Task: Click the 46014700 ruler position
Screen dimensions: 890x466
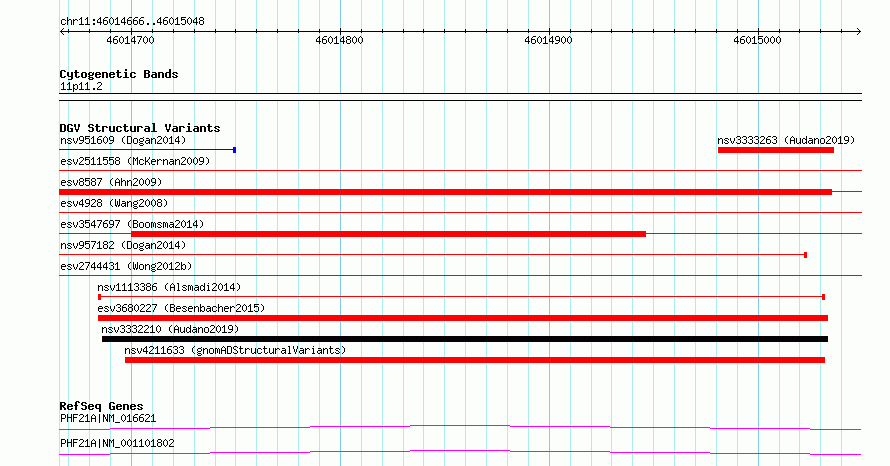Action: 130,40
